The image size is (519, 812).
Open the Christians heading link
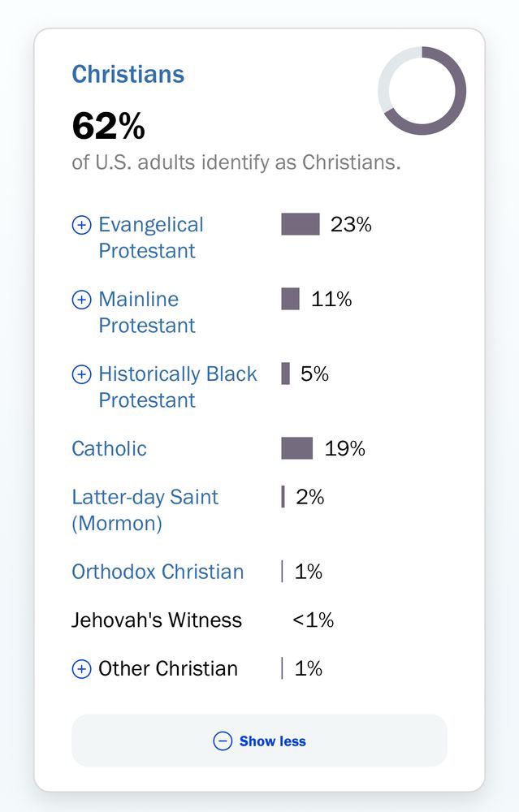coord(128,74)
